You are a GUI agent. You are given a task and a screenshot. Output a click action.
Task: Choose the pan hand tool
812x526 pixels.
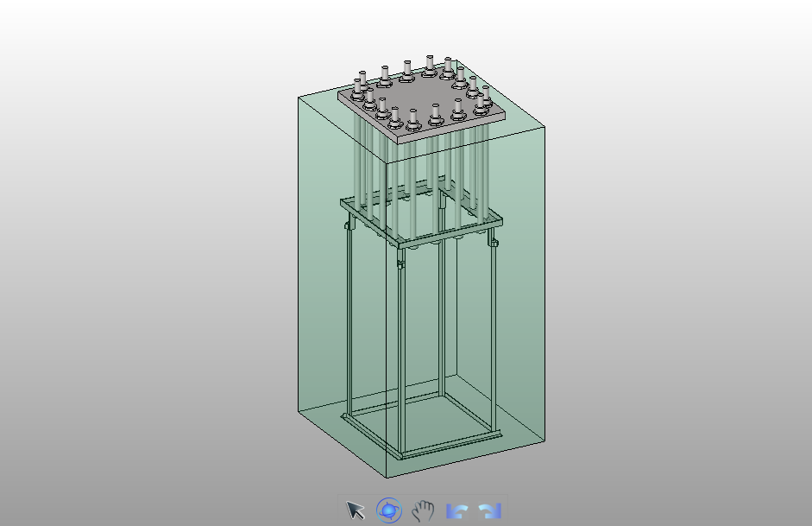(x=423, y=510)
